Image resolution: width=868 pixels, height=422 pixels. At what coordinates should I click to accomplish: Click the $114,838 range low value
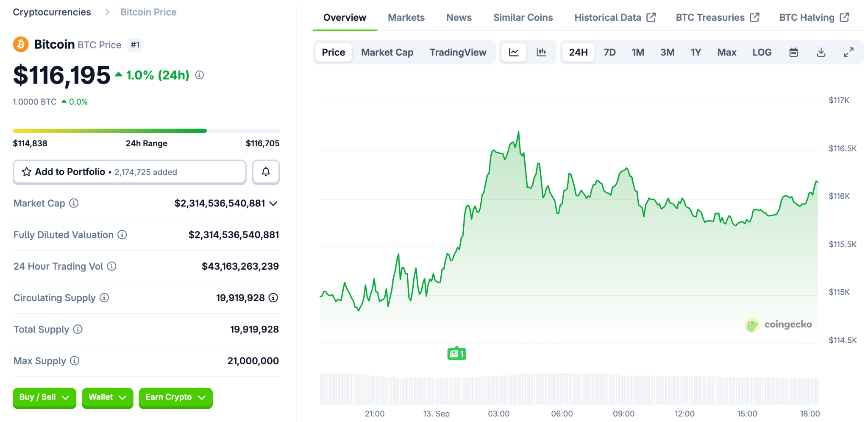(x=30, y=143)
